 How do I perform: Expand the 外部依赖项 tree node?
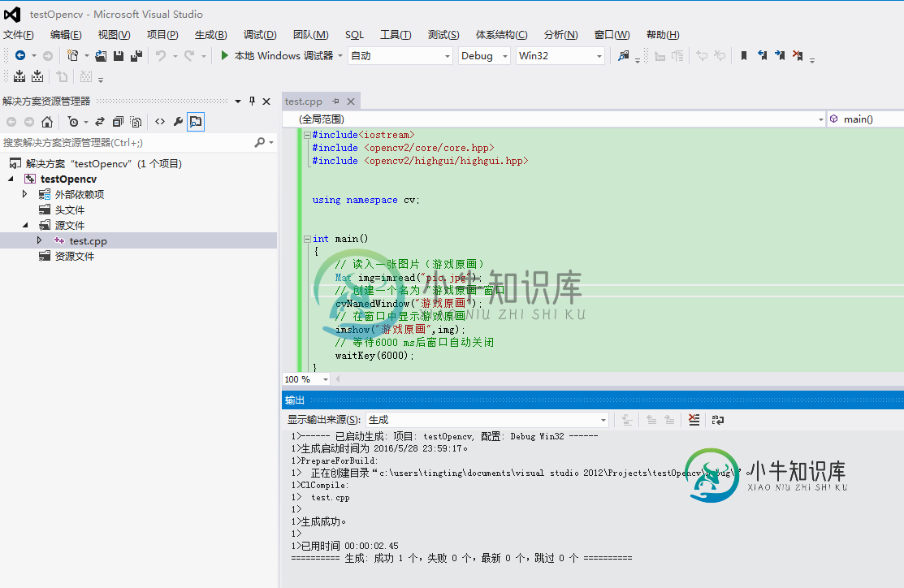(x=25, y=194)
